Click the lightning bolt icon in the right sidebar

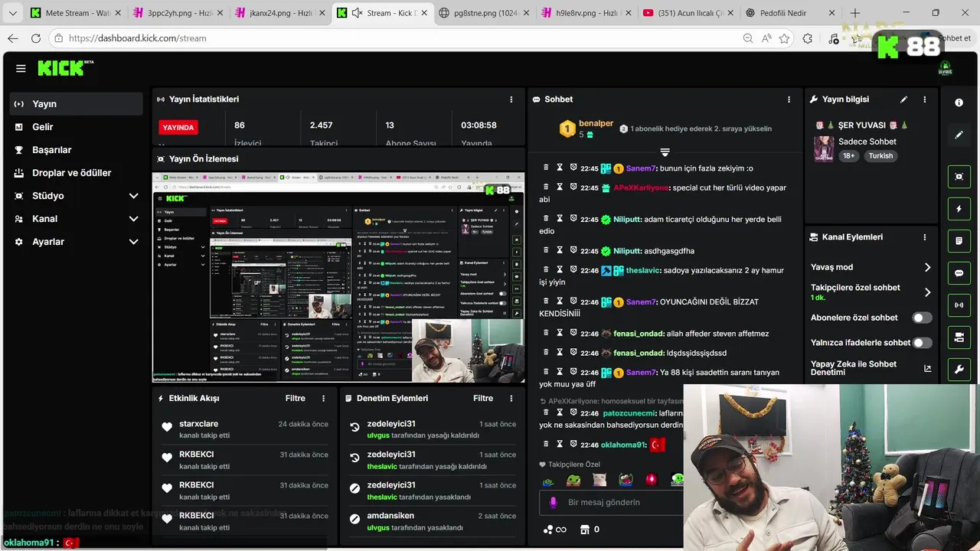(x=959, y=209)
